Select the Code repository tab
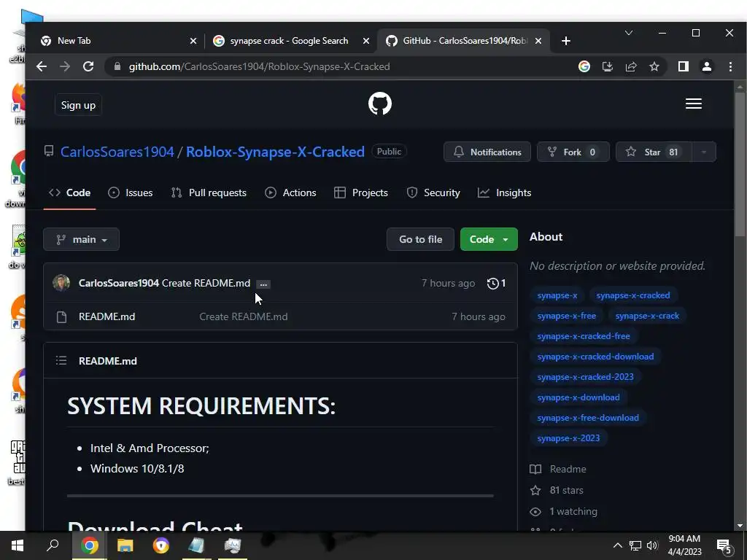 (x=69, y=192)
